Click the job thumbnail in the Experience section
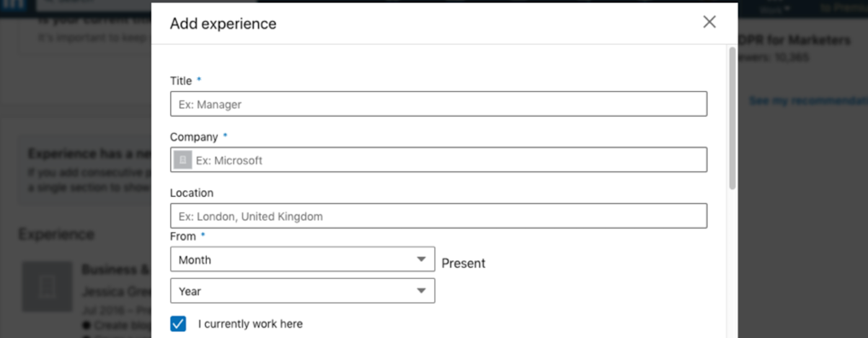Screen dimensions: 868x338 point(47,287)
